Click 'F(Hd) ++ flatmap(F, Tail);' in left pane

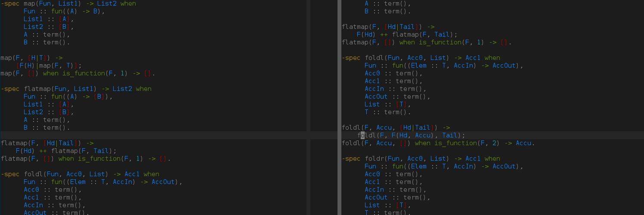pos(66,151)
